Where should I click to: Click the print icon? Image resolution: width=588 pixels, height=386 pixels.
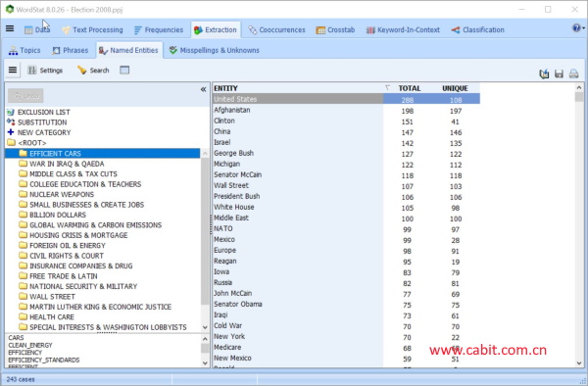tap(573, 73)
